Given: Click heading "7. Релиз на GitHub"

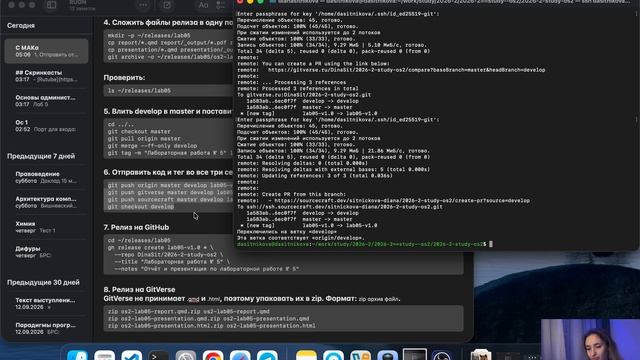Looking at the screenshot, I should pyautogui.click(x=136, y=227).
